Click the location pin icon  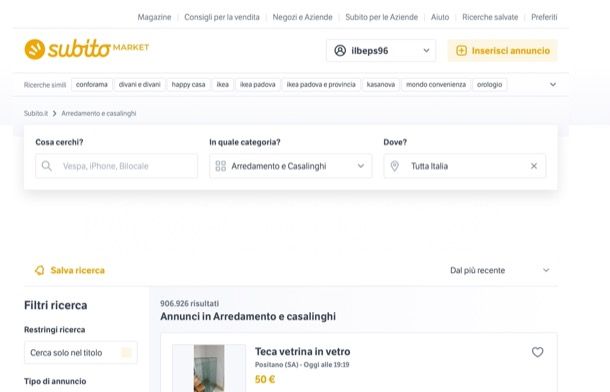[x=394, y=166]
